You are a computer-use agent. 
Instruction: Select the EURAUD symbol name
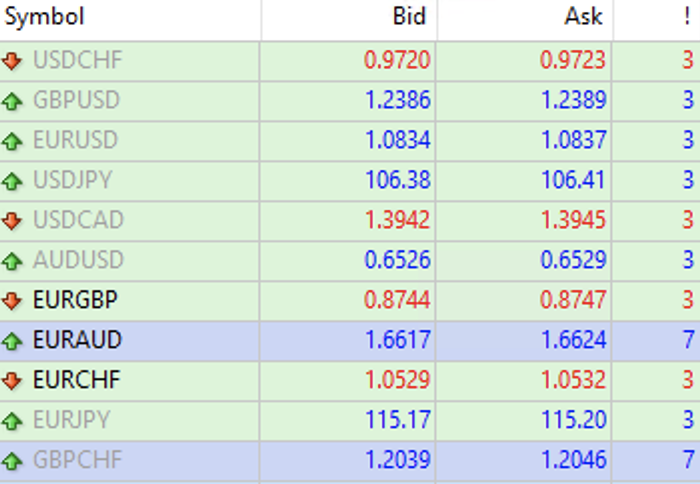[77, 340]
